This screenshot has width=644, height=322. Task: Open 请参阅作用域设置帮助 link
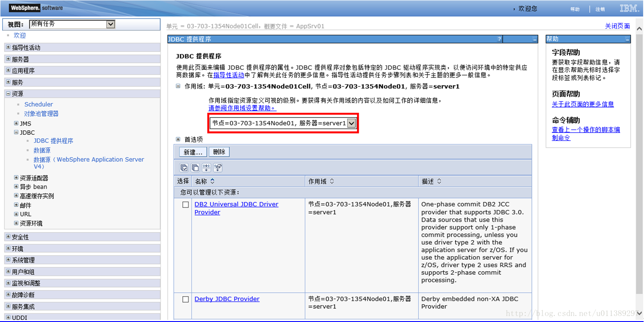242,108
